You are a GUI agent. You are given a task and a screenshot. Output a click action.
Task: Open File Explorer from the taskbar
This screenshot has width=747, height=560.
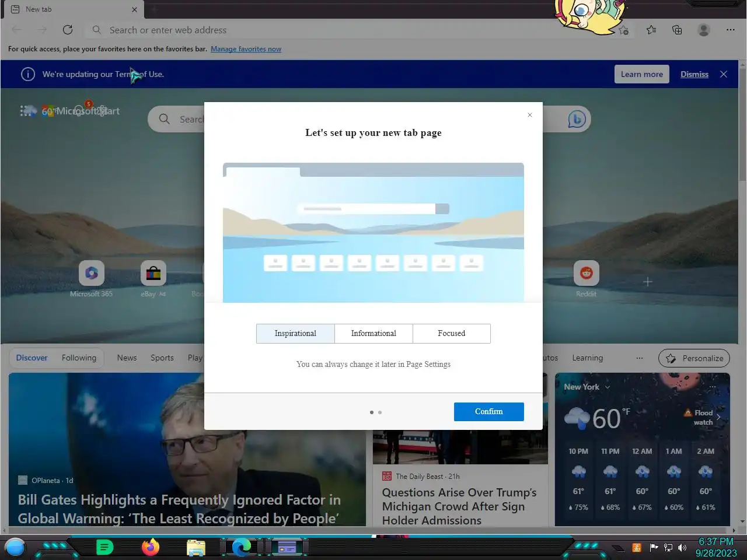(x=196, y=548)
